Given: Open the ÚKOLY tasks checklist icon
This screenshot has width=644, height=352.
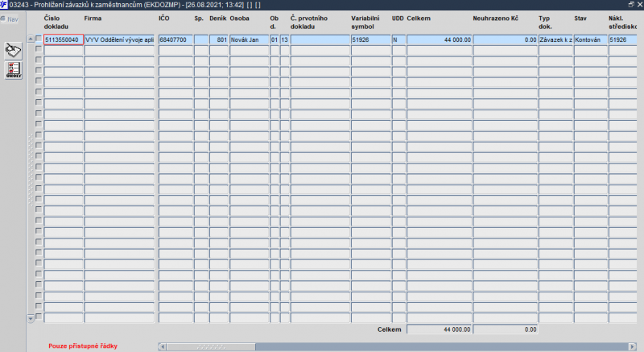Looking at the screenshot, I should coord(14,70).
